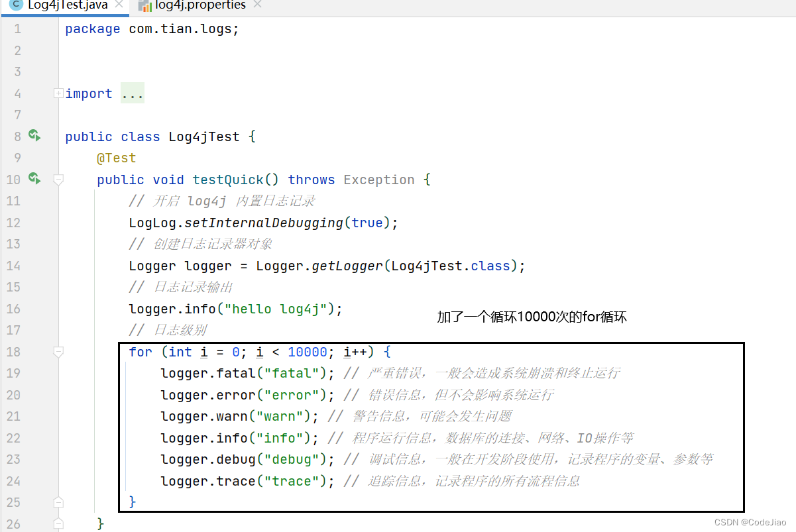Click the comment 创建日志记录器对象
The width and height of the screenshot is (796, 532).
pos(201,244)
